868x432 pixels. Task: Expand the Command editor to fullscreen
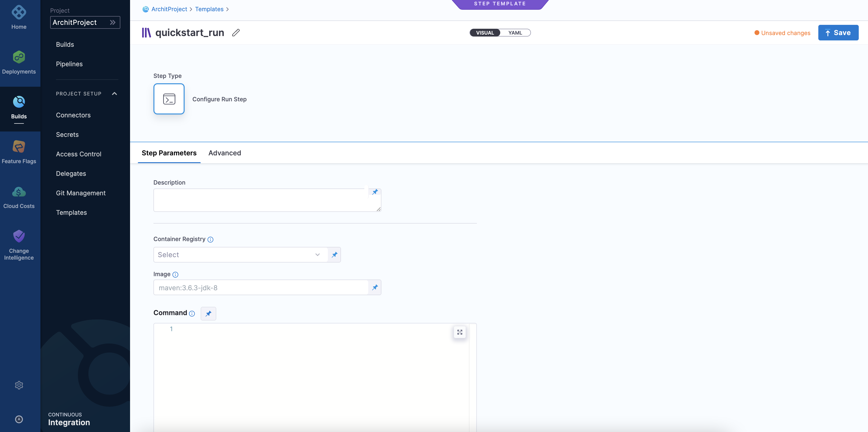tap(460, 332)
